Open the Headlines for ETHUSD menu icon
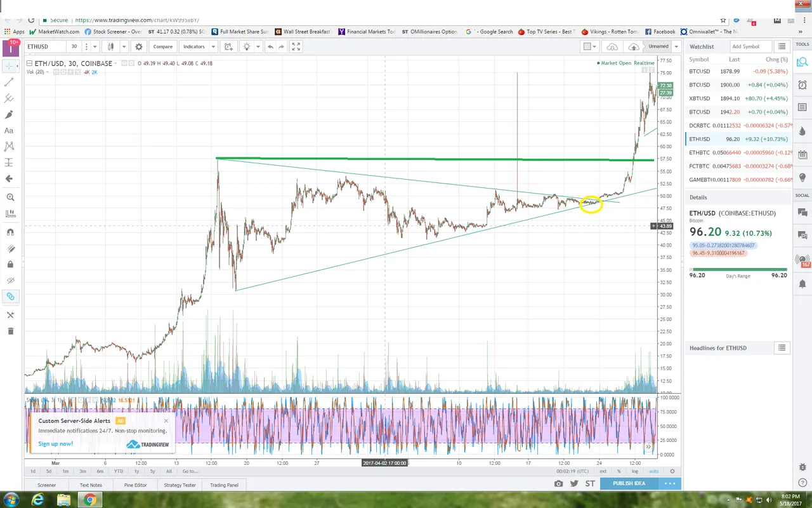 (782, 348)
